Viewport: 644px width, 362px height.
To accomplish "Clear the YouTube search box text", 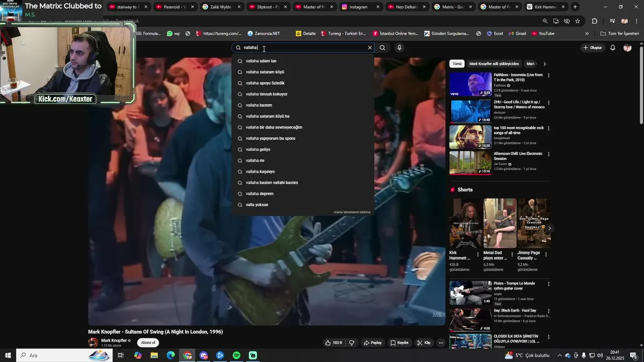I will pyautogui.click(x=370, y=48).
